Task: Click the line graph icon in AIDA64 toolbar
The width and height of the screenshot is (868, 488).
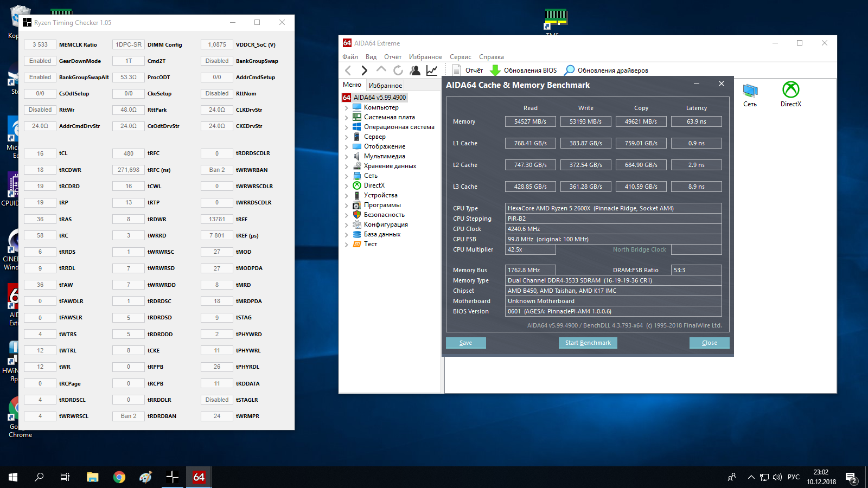Action: 432,70
